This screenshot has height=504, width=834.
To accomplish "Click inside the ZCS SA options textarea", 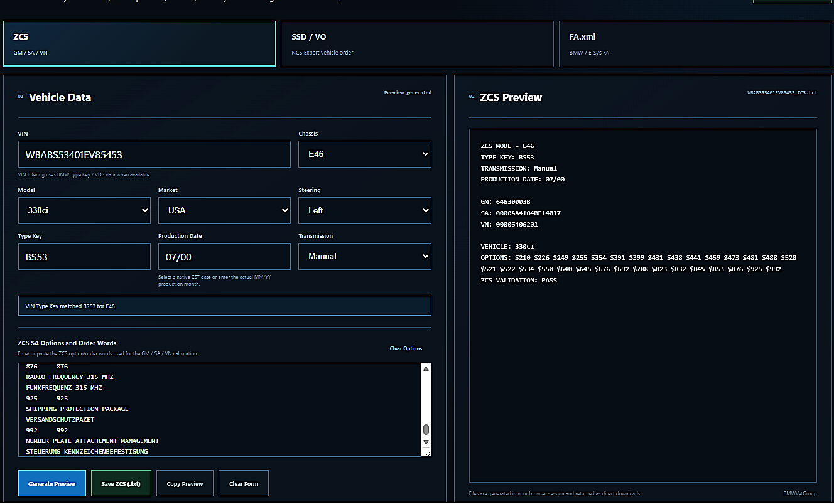I will pyautogui.click(x=220, y=409).
